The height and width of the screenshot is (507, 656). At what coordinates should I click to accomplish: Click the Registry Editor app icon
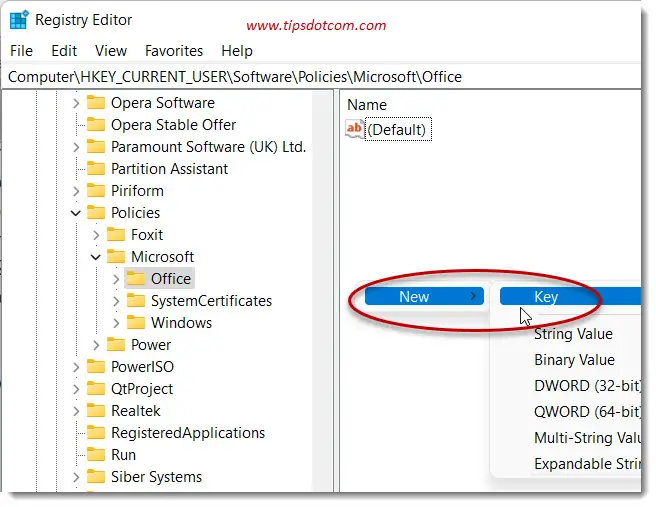click(19, 20)
